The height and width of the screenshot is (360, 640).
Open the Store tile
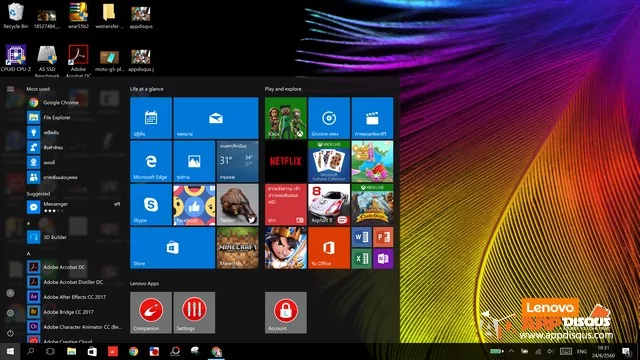coord(173,248)
